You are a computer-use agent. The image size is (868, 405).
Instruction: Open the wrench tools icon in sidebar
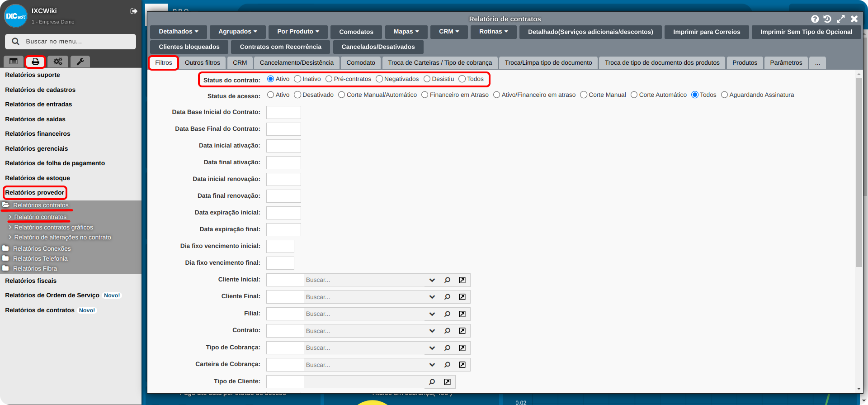tap(80, 62)
